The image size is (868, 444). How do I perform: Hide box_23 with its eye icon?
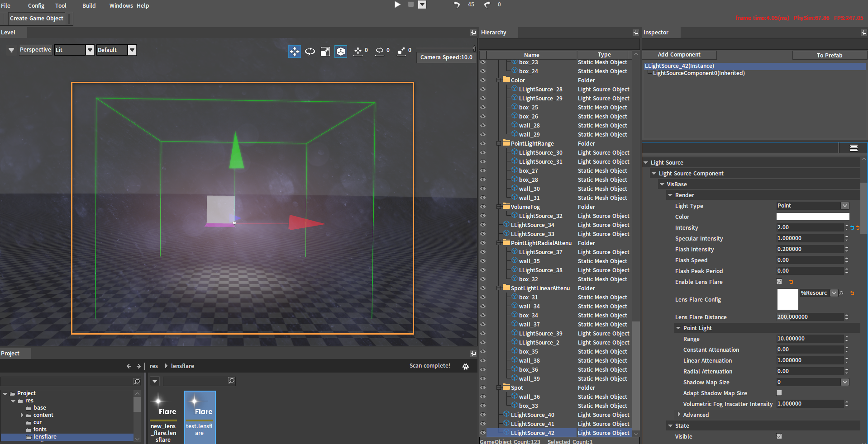[x=483, y=62]
